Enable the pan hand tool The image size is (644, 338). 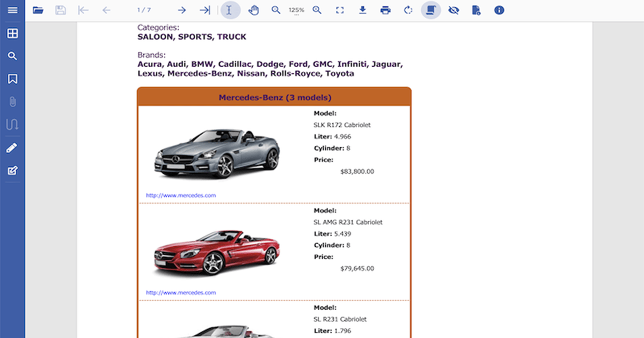[x=253, y=10]
